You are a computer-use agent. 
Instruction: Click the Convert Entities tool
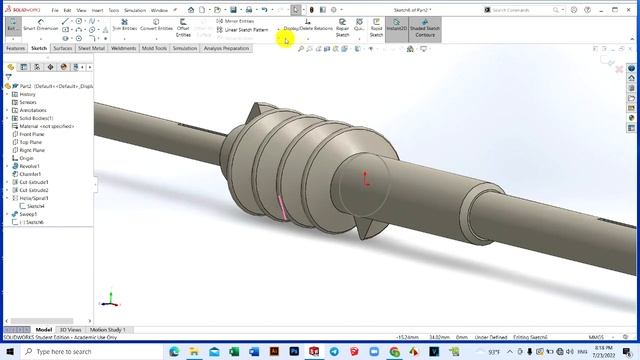point(156,25)
